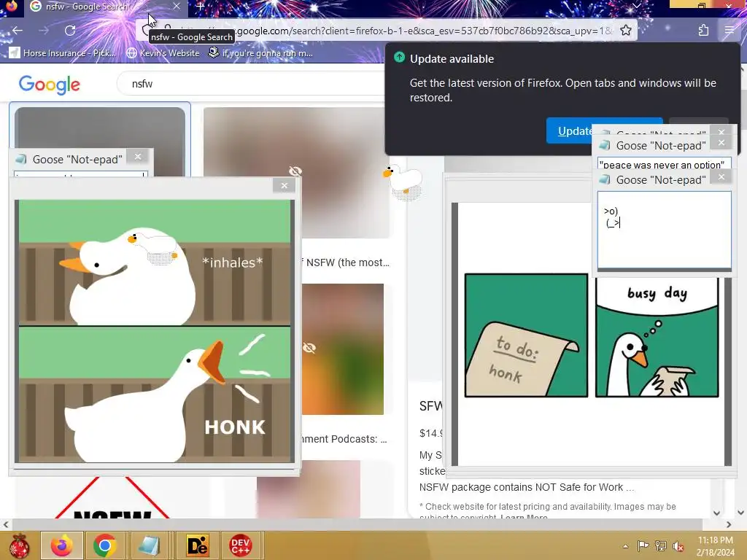
Task: Reload the page with the refresh icon
Action: [70, 31]
